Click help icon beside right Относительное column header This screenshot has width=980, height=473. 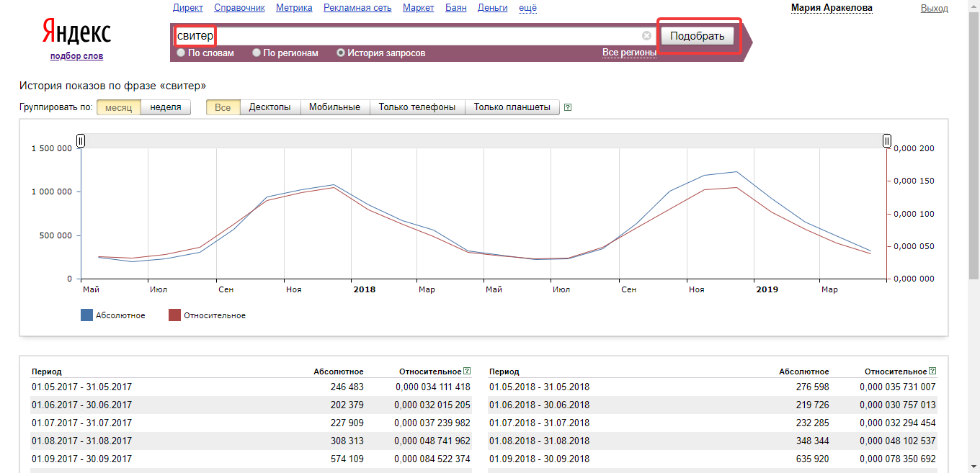click(932, 371)
